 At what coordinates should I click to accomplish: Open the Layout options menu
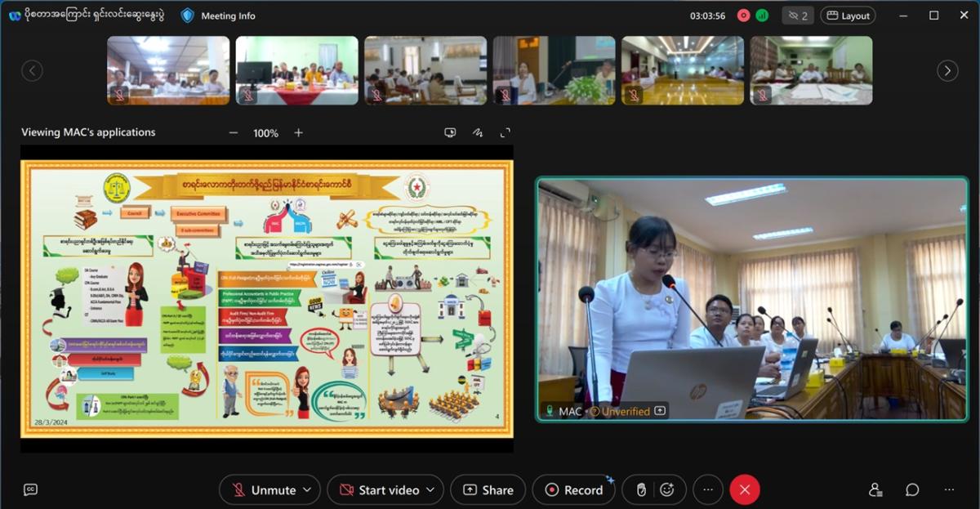click(x=848, y=16)
